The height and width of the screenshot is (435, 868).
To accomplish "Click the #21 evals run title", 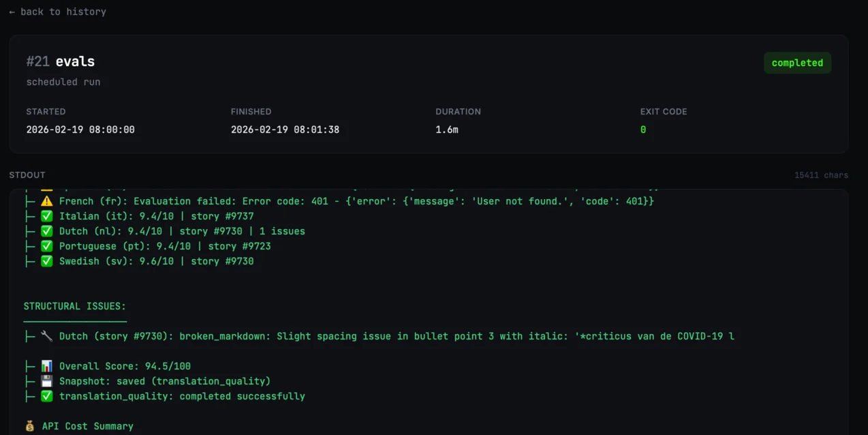I will 61,61.
